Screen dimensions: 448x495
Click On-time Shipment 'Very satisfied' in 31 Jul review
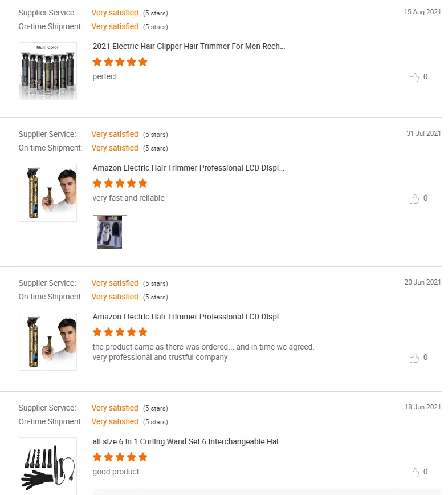[115, 148]
